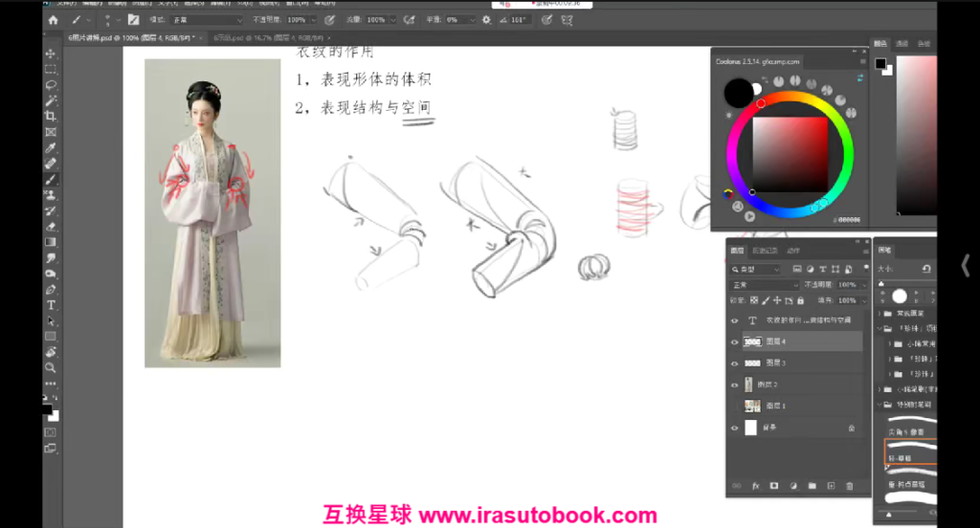Toggle lock transparent pixels in Layers panel
980x528 pixels.
[x=754, y=300]
